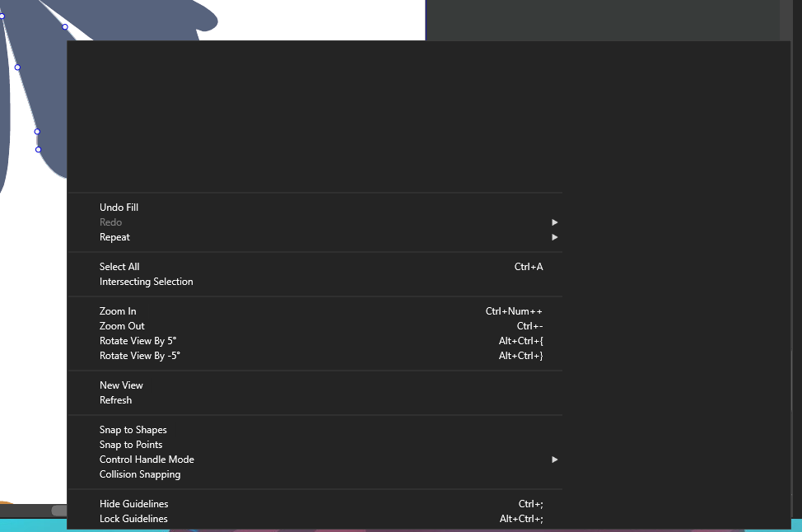Click Refresh in the context menu
The image size is (802, 532).
(x=116, y=400)
